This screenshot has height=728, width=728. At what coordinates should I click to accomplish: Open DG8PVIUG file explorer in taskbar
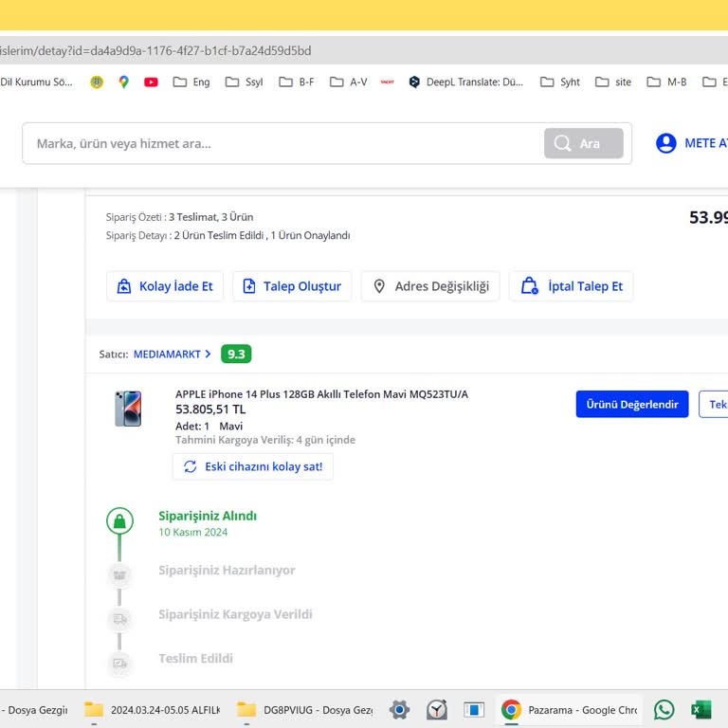pyautogui.click(x=304, y=709)
